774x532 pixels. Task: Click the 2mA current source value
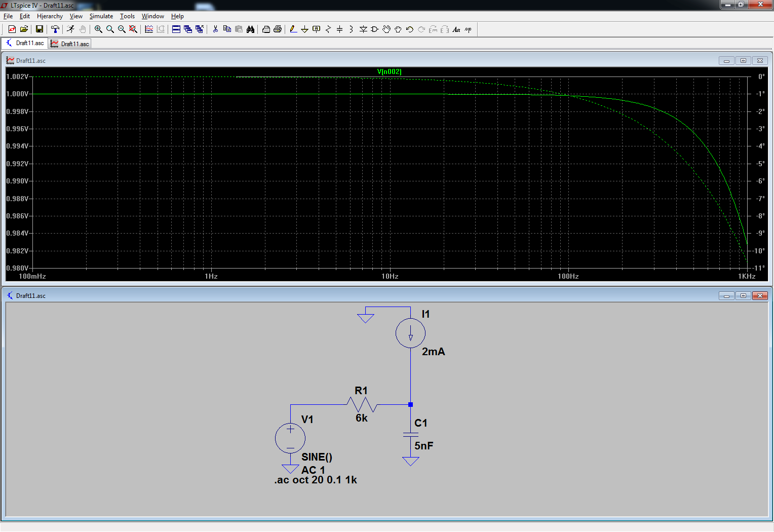[434, 352]
